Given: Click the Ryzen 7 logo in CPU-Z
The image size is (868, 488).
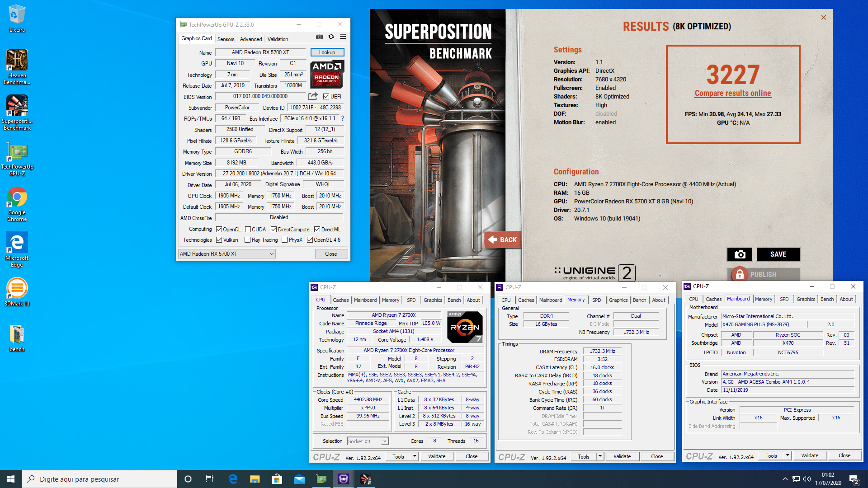Looking at the screenshot, I should (x=465, y=327).
